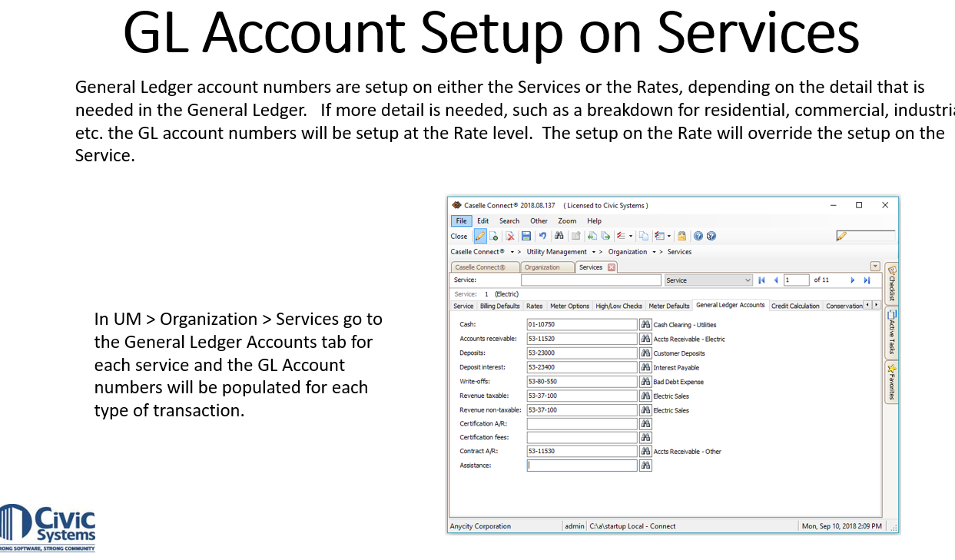Open the File menu
Viewport: 955px width, 560px height.
[461, 220]
